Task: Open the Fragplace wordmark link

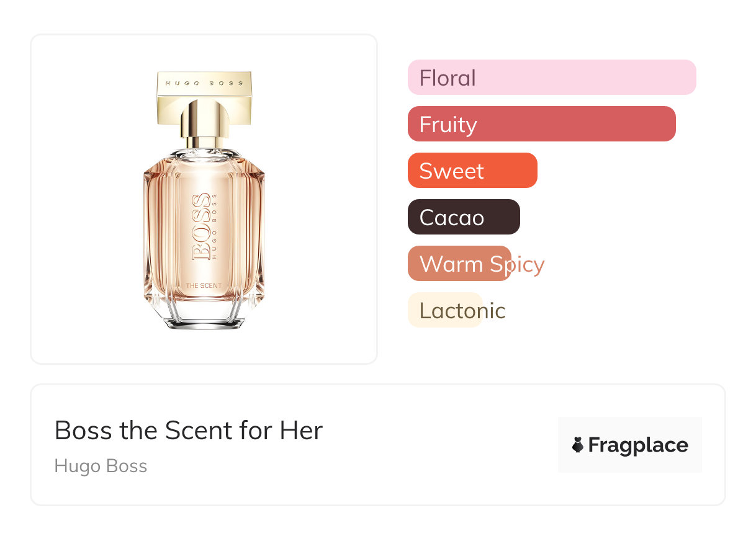Action: (638, 445)
